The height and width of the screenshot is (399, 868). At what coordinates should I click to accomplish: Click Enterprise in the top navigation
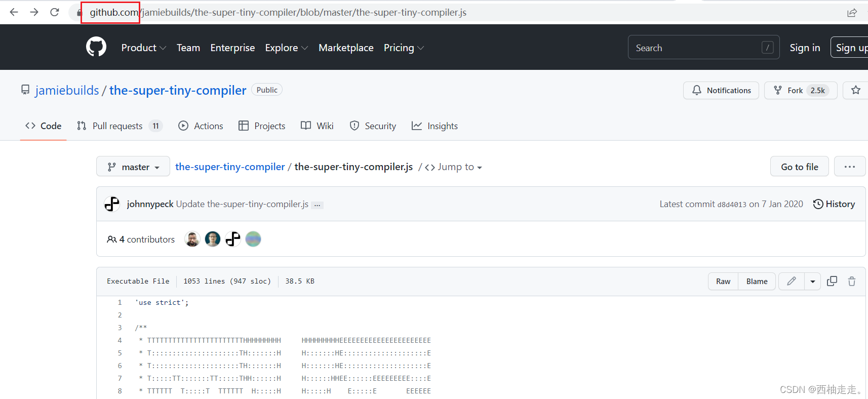click(x=232, y=48)
